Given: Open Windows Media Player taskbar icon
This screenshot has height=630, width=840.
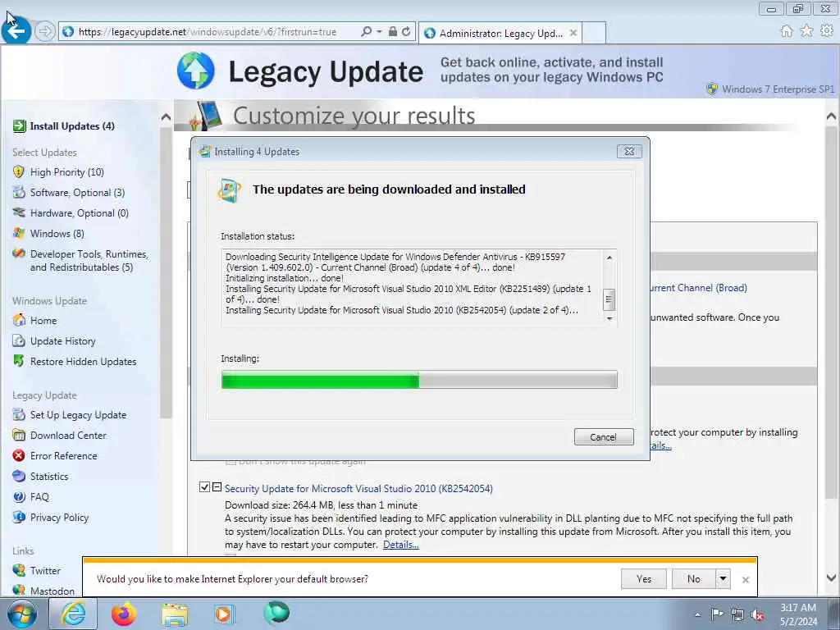Looking at the screenshot, I should click(x=223, y=614).
